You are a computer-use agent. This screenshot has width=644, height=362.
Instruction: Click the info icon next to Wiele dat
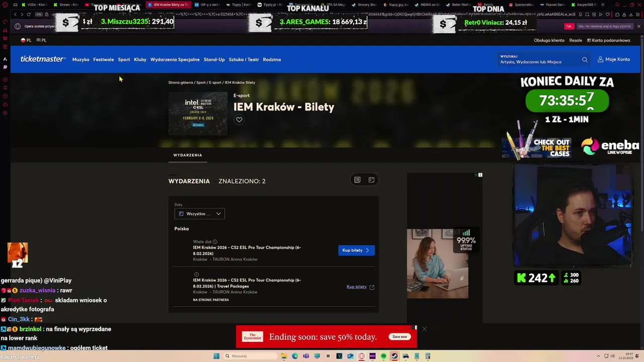click(x=215, y=242)
